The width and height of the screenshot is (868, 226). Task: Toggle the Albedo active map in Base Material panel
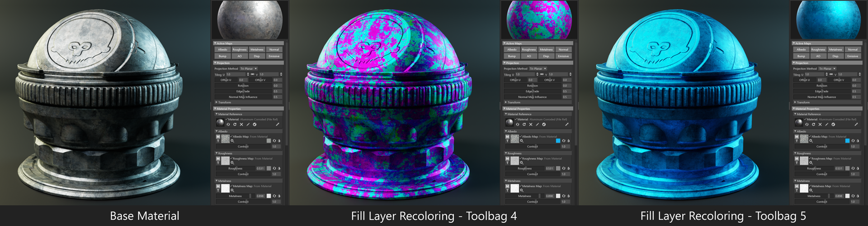pyautogui.click(x=222, y=50)
